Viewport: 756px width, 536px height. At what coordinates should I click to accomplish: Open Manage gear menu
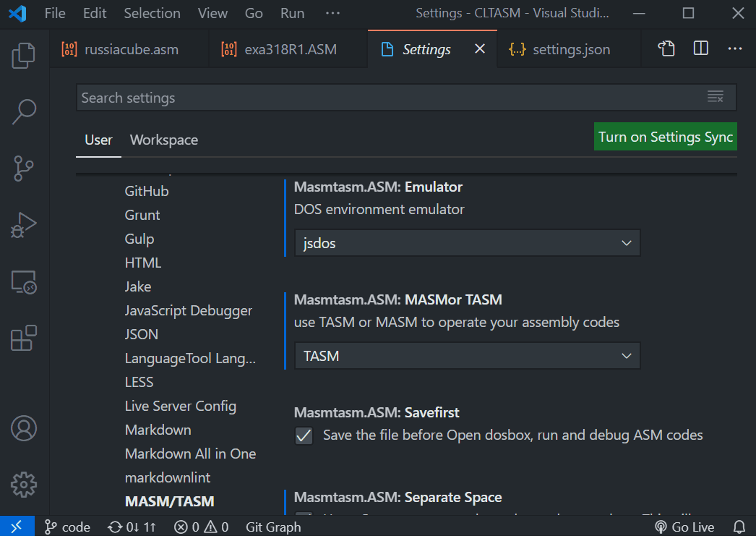click(x=23, y=485)
